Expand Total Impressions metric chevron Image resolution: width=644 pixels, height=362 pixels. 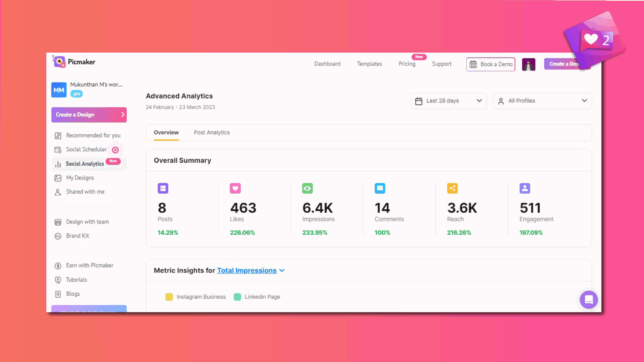click(x=282, y=270)
